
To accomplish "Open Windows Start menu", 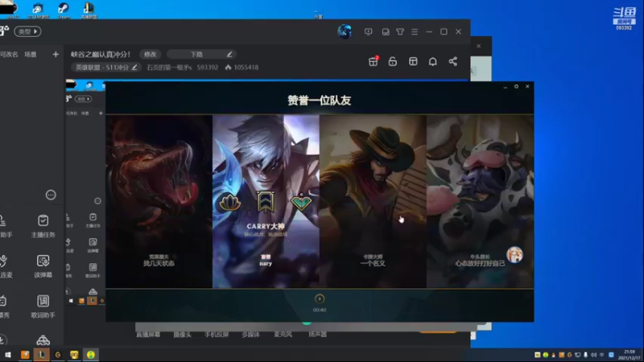I will pyautogui.click(x=8, y=355).
